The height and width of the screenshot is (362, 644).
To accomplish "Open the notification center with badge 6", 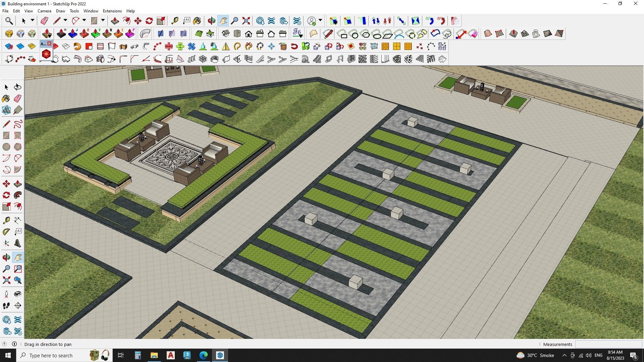I will pyautogui.click(x=634, y=355).
